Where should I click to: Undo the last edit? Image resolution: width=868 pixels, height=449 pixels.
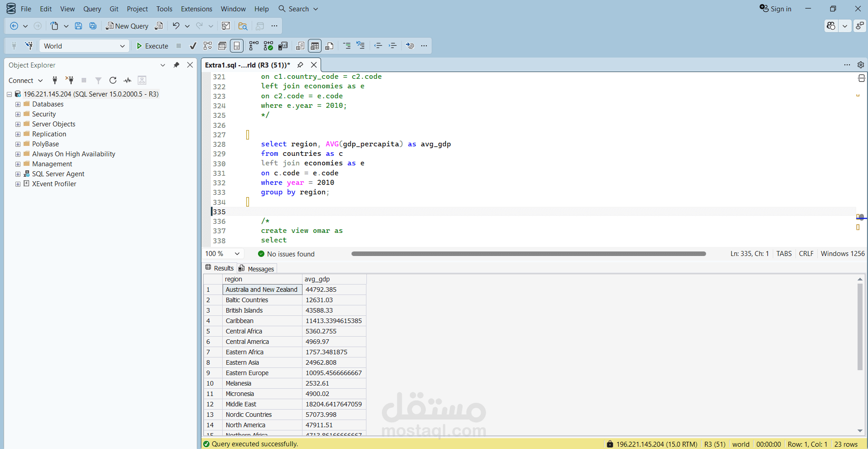(x=176, y=26)
